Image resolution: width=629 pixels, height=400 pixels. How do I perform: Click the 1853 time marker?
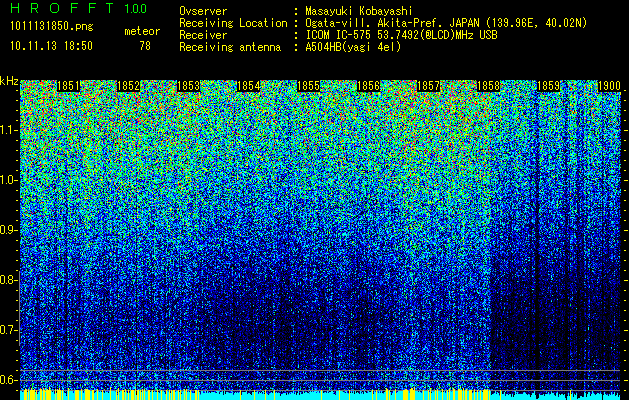(x=189, y=86)
